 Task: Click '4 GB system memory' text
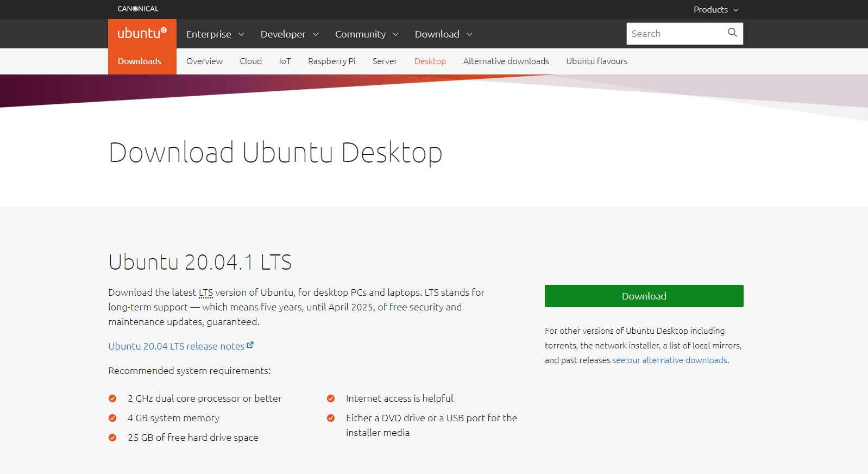(174, 418)
